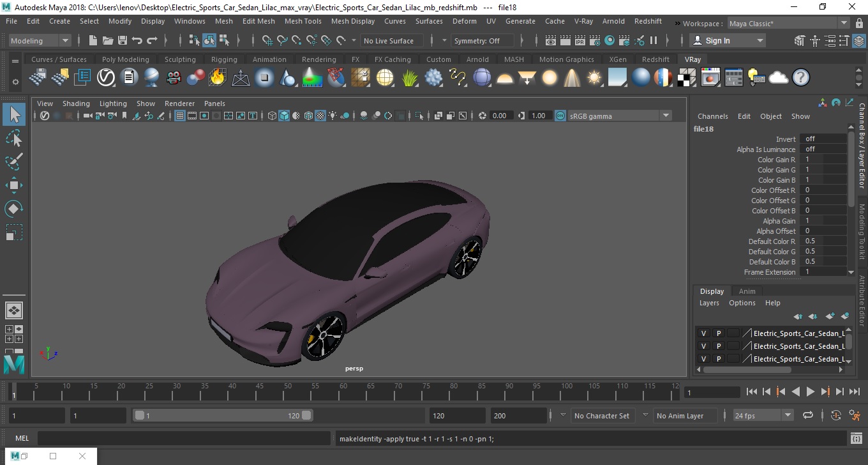This screenshot has width=868, height=465.
Task: Toggle viewport grid display
Action: 180,116
